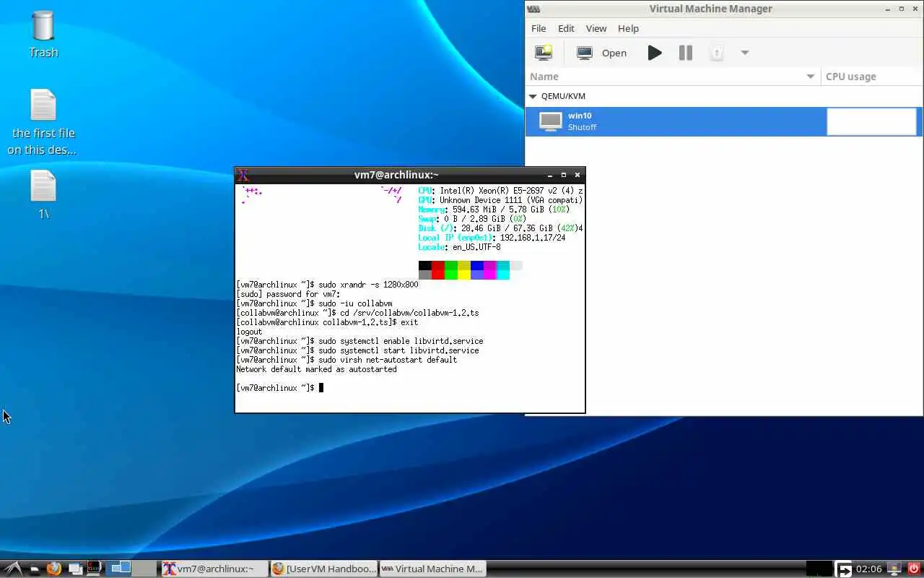Click the file manager icon in taskbar
Screen dimensions: 924x578
(x=34, y=569)
